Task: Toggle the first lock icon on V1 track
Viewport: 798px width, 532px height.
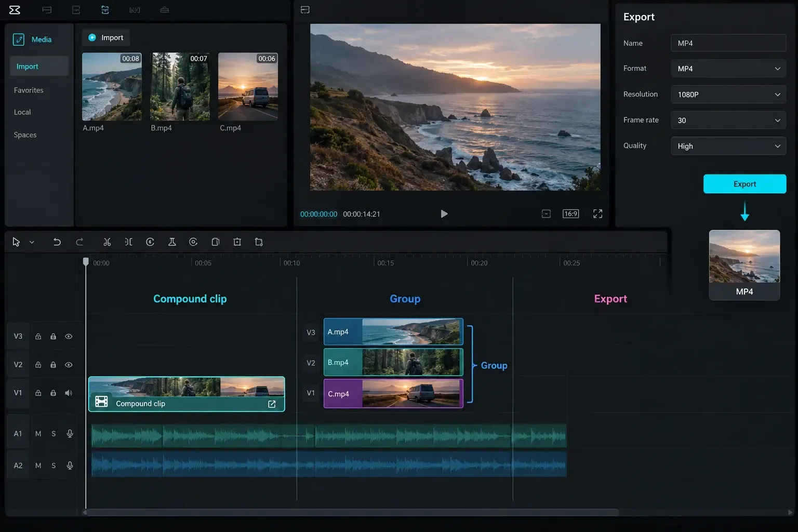Action: (38, 393)
